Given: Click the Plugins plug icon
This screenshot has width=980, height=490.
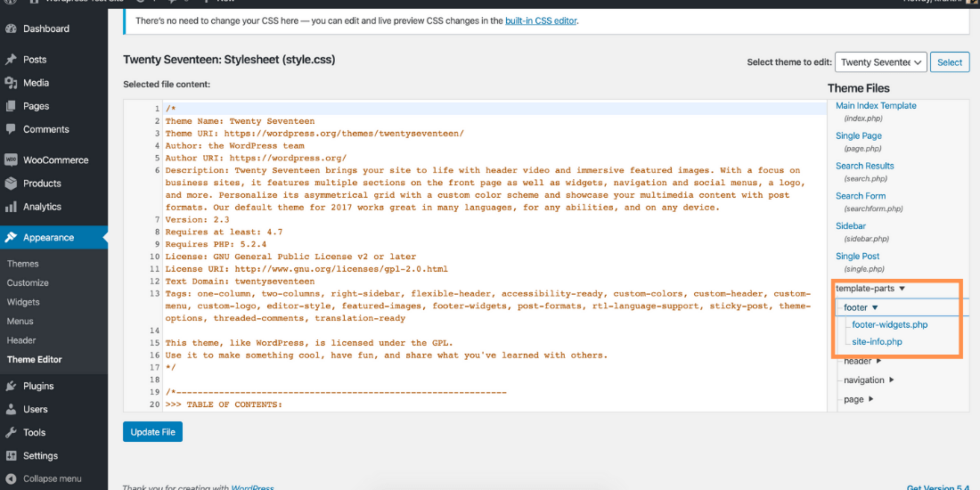Looking at the screenshot, I should (11, 387).
